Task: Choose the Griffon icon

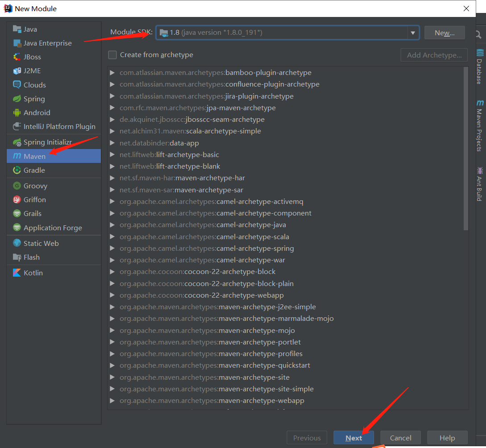Action: click(x=17, y=199)
